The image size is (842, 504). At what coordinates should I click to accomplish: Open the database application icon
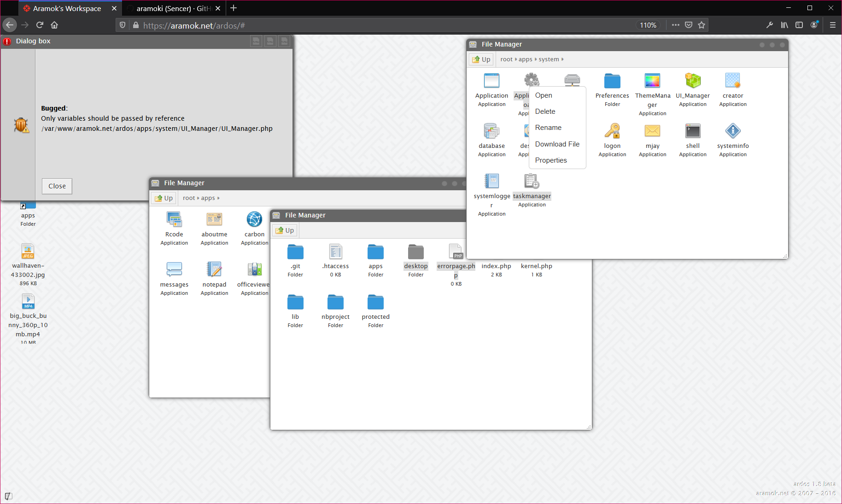491,131
